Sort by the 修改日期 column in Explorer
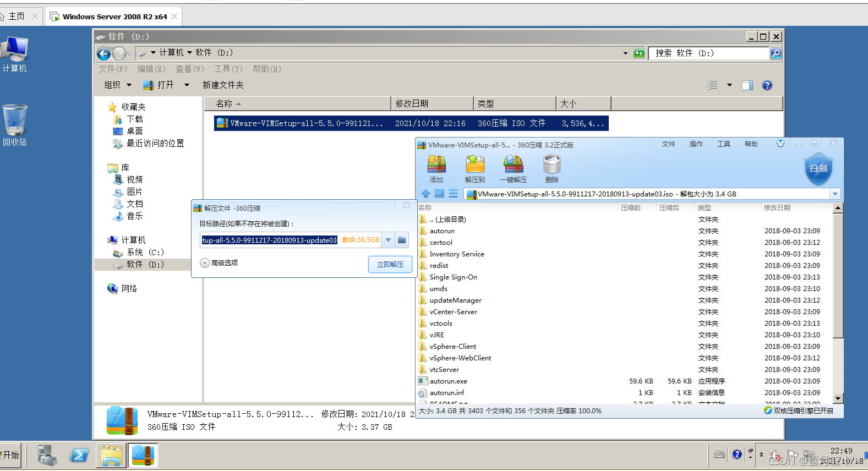Screen dimensions: 868x471 (433, 103)
